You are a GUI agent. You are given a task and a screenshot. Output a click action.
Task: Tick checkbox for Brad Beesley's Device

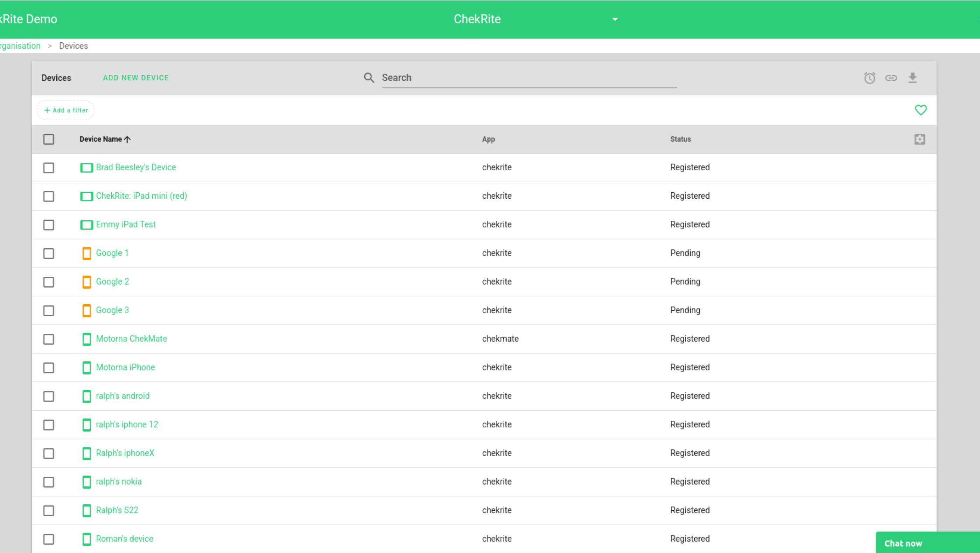pyautogui.click(x=49, y=168)
